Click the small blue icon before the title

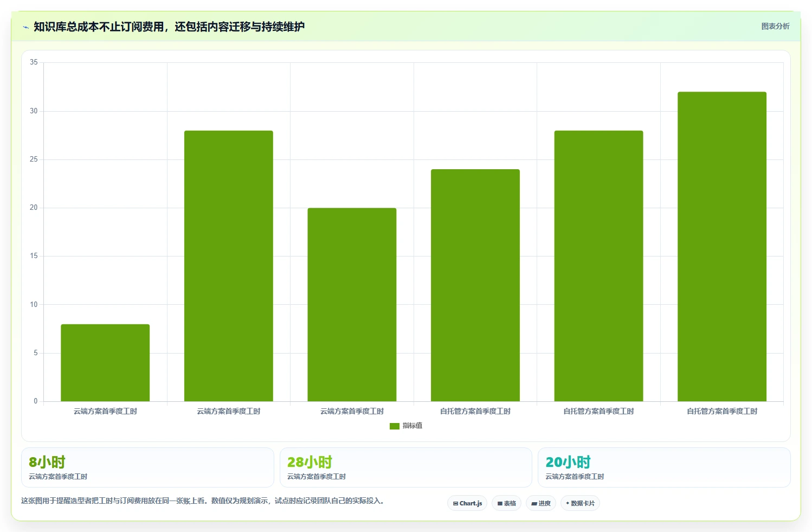pos(25,27)
